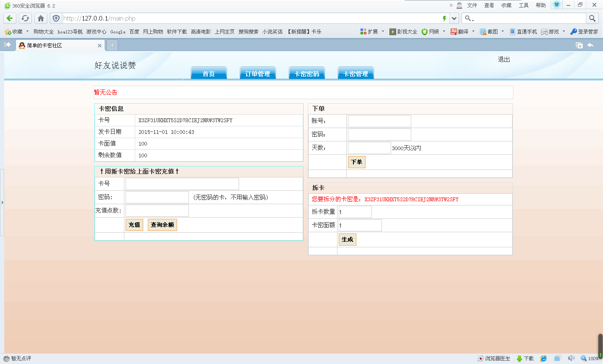603x364 pixels.
Task: Focus the 天数 days input field
Action: [x=369, y=148]
